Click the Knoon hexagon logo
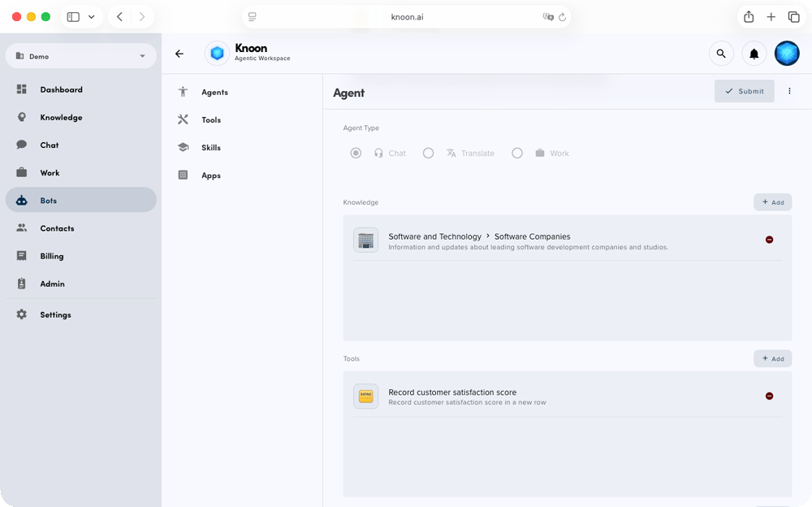Viewport: 812px width, 507px height. pyautogui.click(x=217, y=54)
